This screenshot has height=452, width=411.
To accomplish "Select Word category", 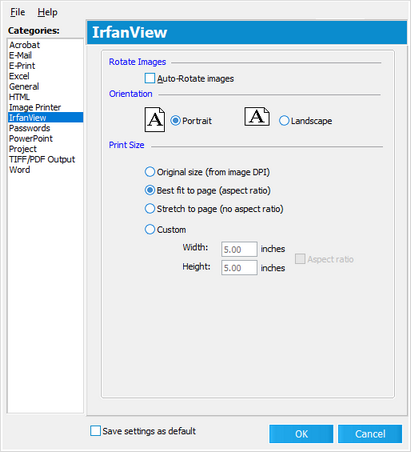I will (x=45, y=170).
